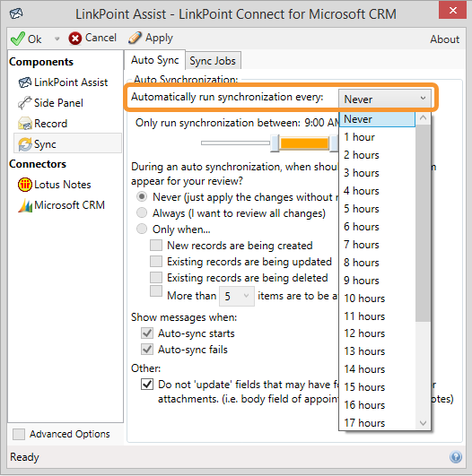Toggle Do not 'update' fields checkbox
This screenshot has width=472, height=476.
point(147,385)
